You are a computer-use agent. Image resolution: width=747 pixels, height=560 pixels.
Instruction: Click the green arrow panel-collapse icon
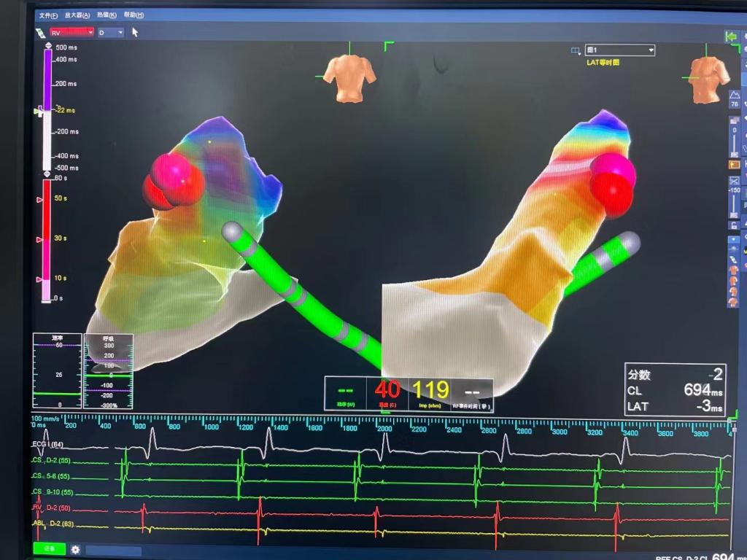point(731,36)
